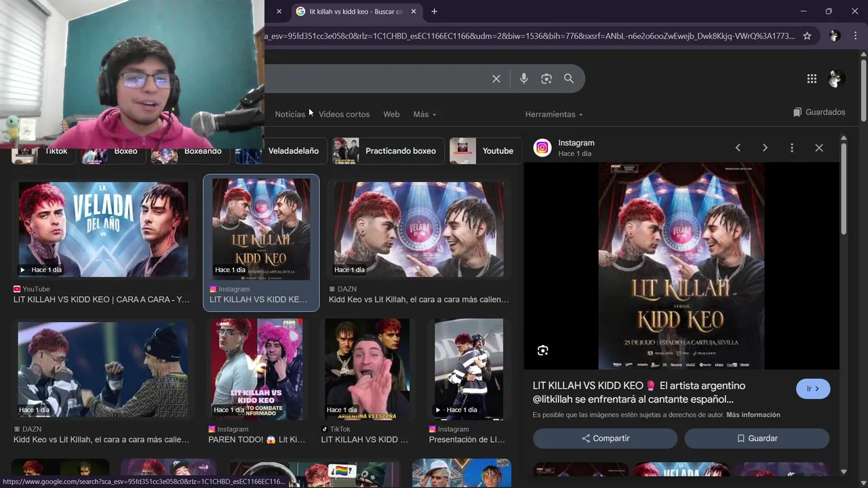Open Google Lens image search icon
The height and width of the screenshot is (488, 868).
(547, 79)
